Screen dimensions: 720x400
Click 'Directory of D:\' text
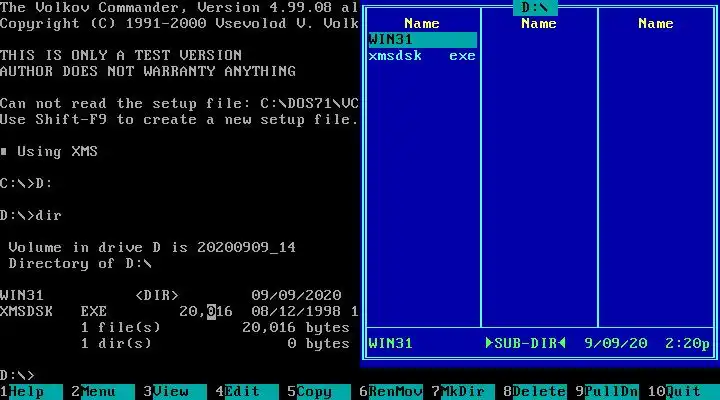pos(80,264)
